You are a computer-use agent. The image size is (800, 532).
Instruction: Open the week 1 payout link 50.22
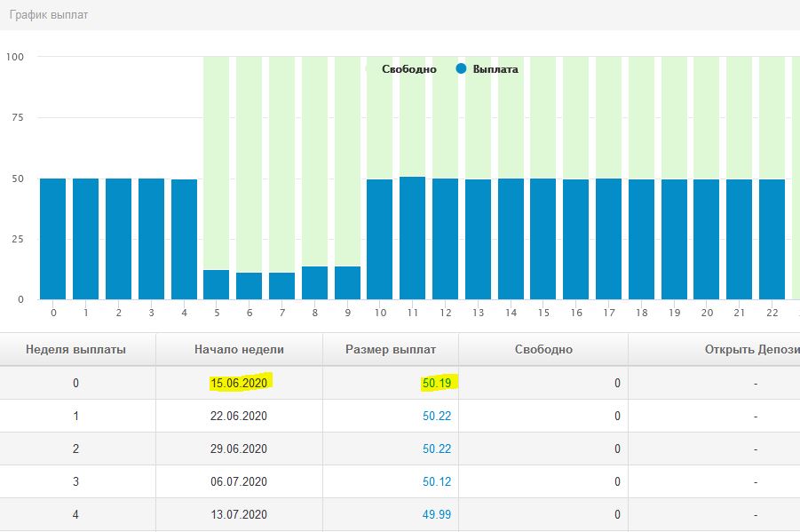click(x=436, y=416)
